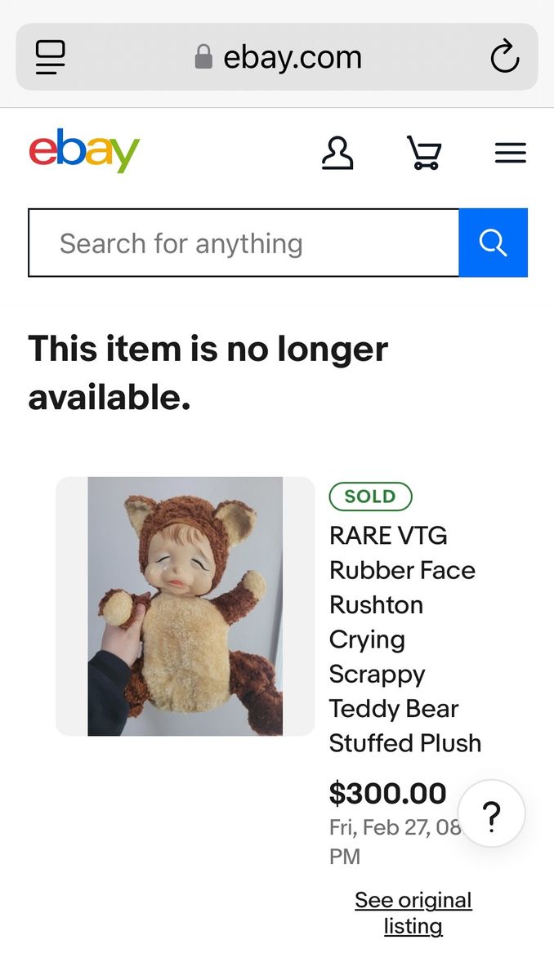Image resolution: width=554 pixels, height=980 pixels.
Task: Open the page format menu icon
Action: coord(51,57)
